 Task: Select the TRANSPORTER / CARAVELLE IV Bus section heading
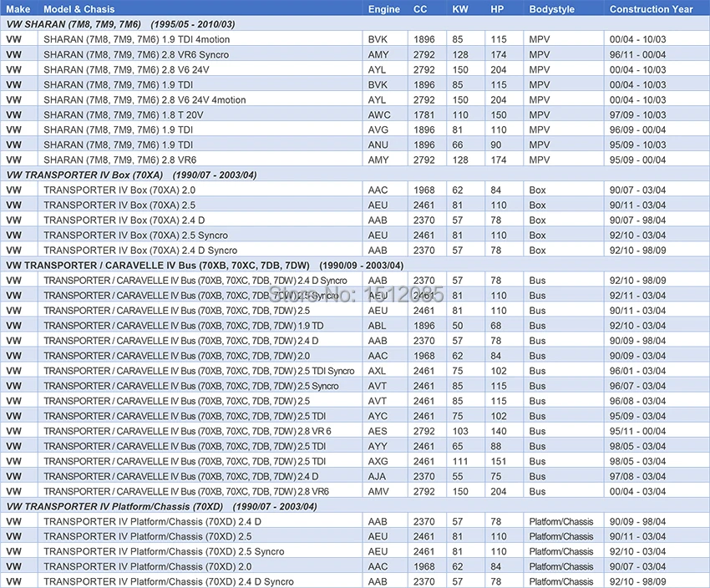[x=205, y=266]
